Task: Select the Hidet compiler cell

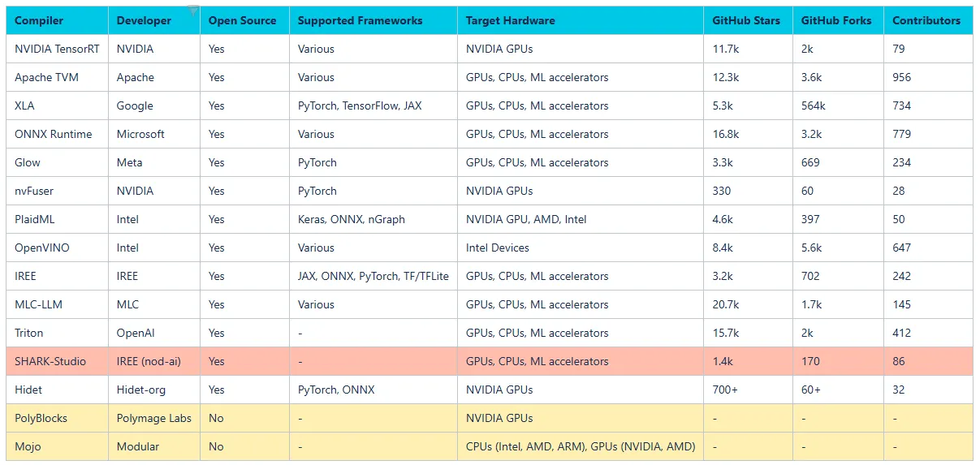Action: click(x=58, y=390)
